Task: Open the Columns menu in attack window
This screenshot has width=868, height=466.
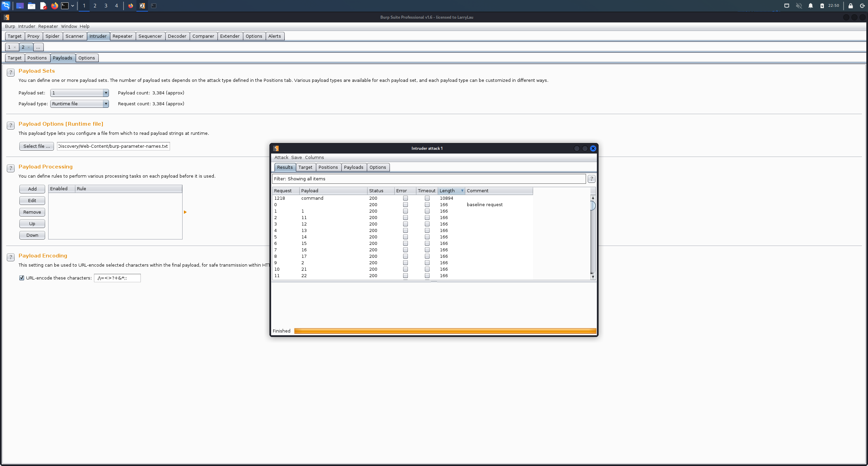Action: tap(314, 157)
